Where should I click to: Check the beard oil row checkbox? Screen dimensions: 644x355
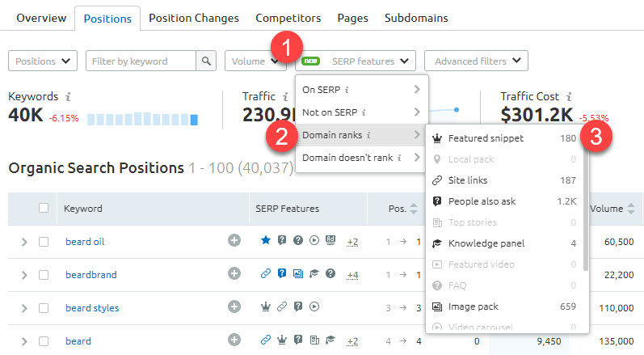point(44,241)
